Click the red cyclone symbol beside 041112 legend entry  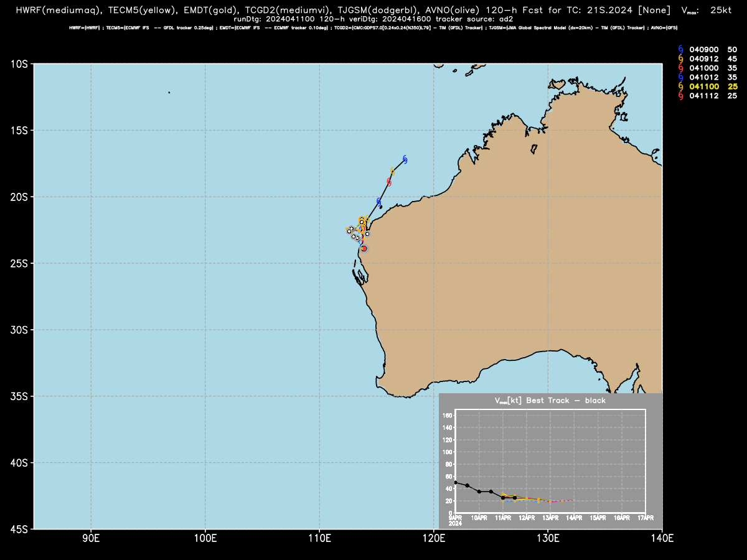tap(680, 96)
